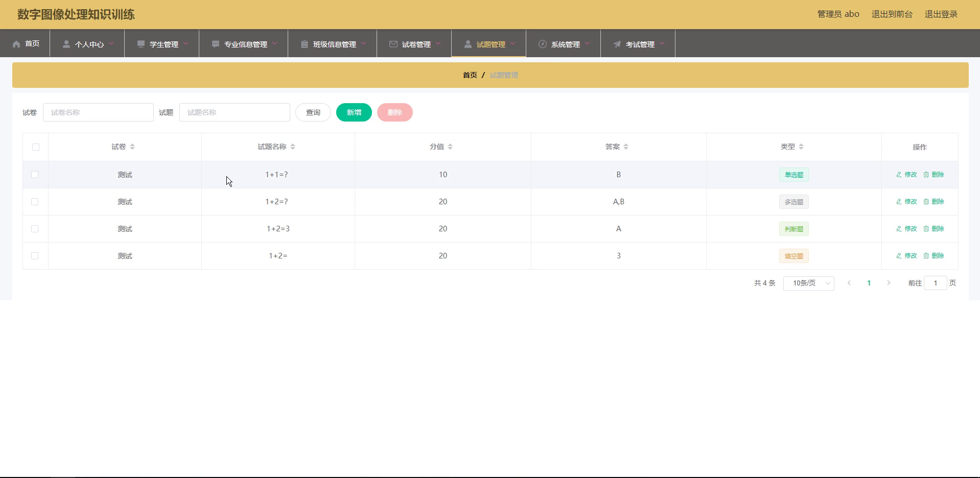
Task: Expand the 班级信息管理 menu chevron
Action: tap(363, 43)
